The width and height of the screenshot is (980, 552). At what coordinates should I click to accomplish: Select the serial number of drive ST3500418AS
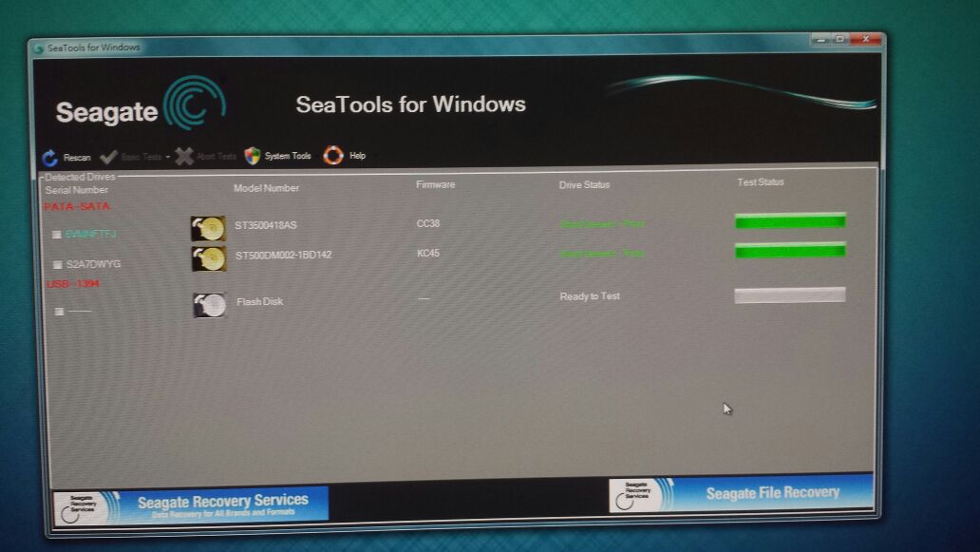(90, 234)
